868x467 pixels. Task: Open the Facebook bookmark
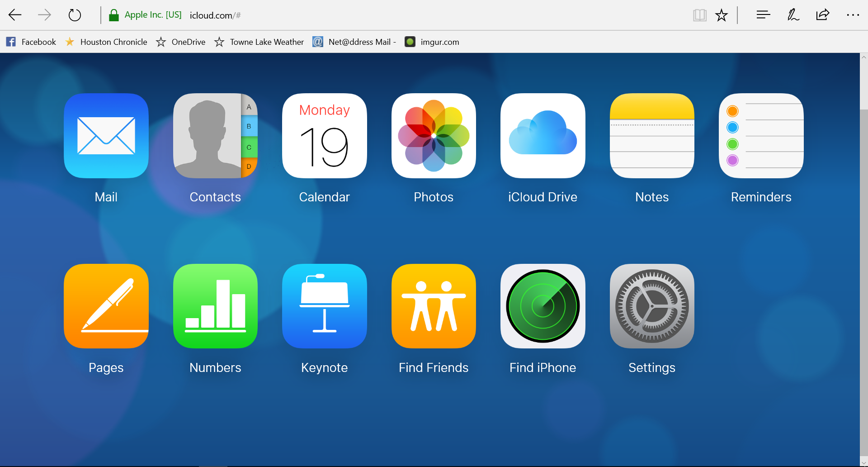pyautogui.click(x=31, y=42)
